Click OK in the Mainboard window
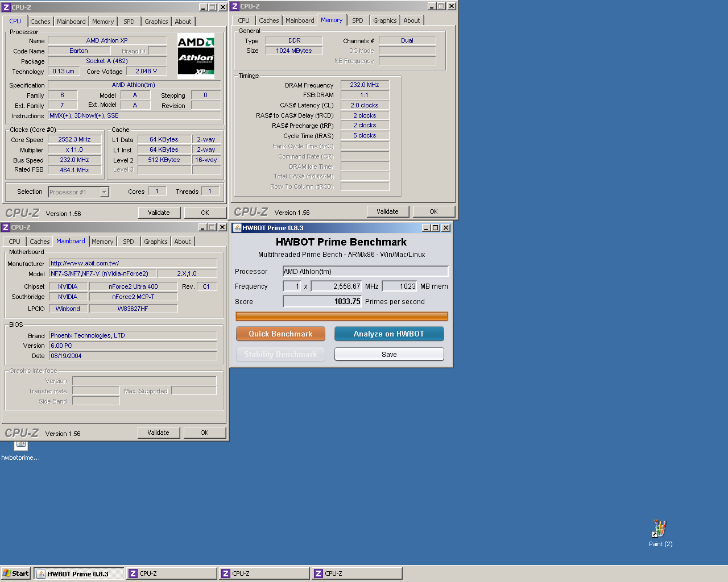 point(204,433)
